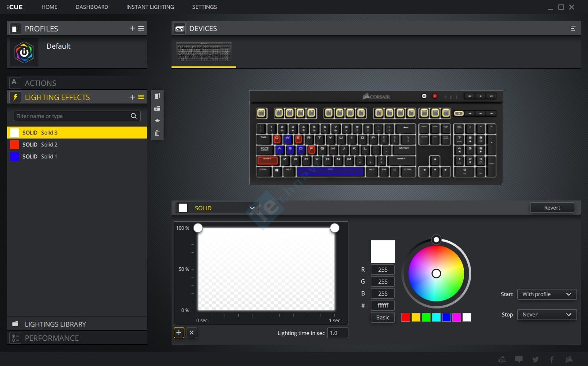Click the R value field
Screen dimensions: 588x366
click(x=383, y=270)
